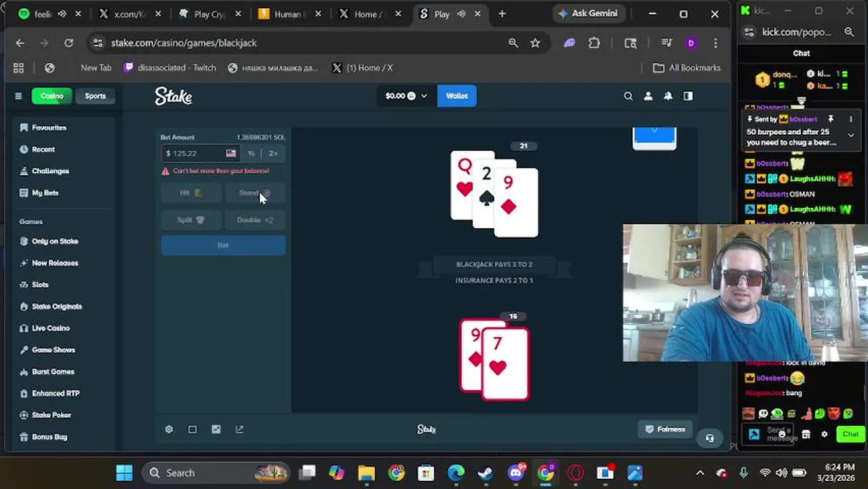Expand the pinned Kick message chevron

(851, 135)
